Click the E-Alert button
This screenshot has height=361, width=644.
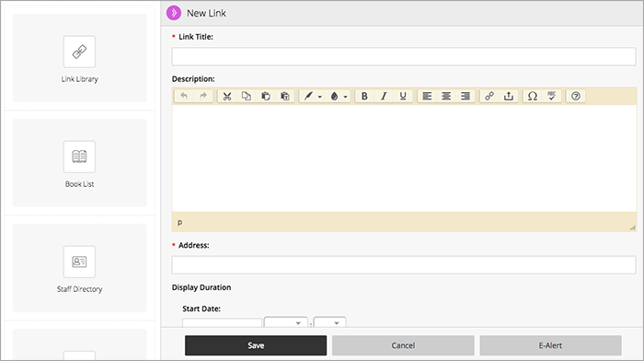(550, 345)
